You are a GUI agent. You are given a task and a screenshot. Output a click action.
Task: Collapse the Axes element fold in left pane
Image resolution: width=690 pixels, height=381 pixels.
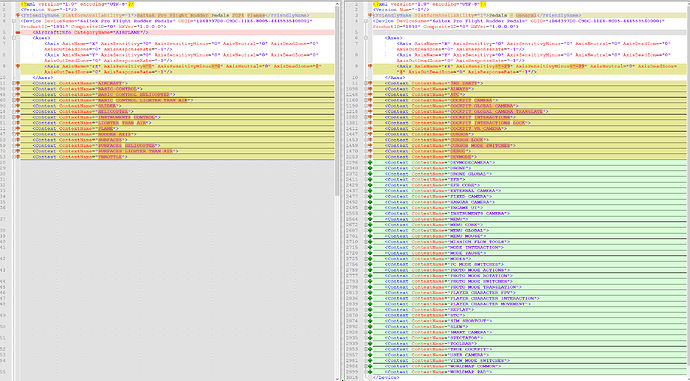coord(14,38)
